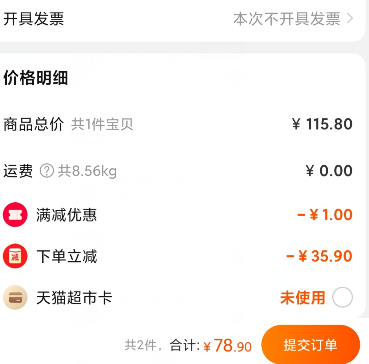Image resolution: width=369 pixels, height=364 pixels.
Task: Tap the ¥115.80 total product price
Action: point(322,124)
